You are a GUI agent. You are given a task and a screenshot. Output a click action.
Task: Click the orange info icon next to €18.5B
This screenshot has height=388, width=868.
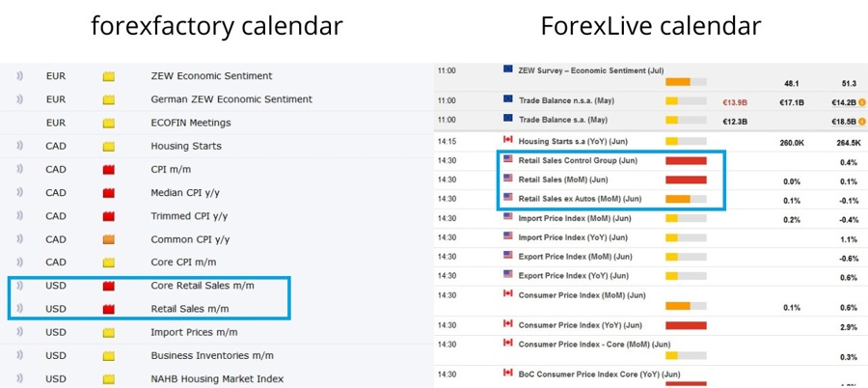(862, 122)
